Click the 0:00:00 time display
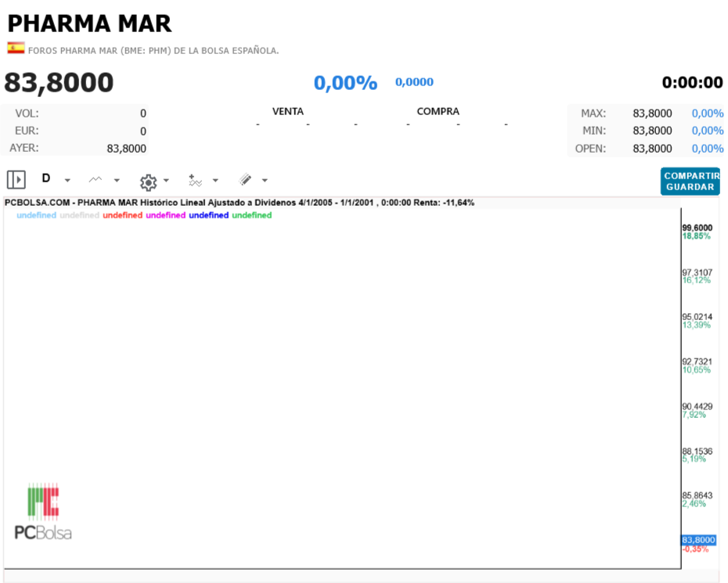Image resolution: width=728 pixels, height=583 pixels. [692, 83]
